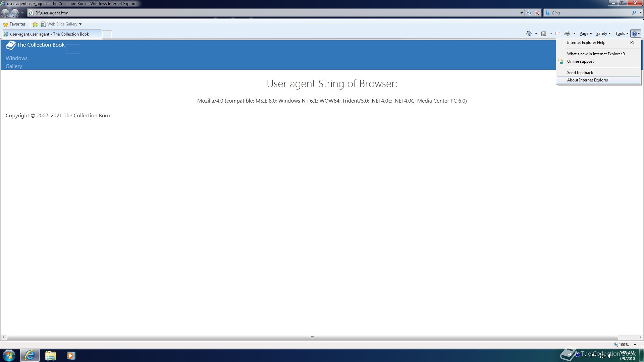The width and height of the screenshot is (644, 362).
Task: Click the Help question mark button
Action: point(636,34)
